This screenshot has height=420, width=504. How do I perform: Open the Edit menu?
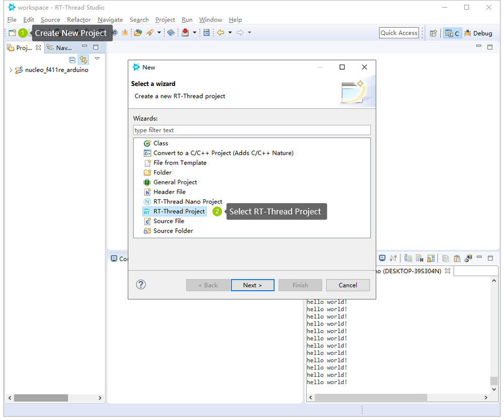(29, 20)
